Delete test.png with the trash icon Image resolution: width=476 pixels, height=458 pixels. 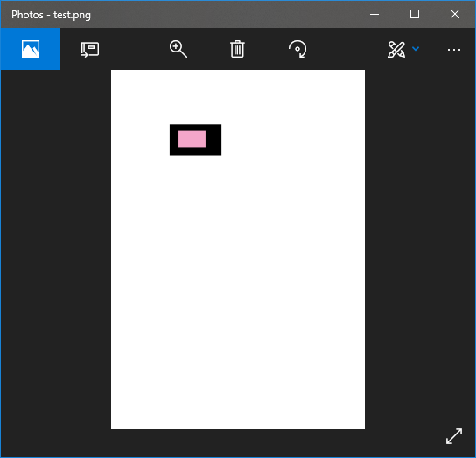pos(237,49)
